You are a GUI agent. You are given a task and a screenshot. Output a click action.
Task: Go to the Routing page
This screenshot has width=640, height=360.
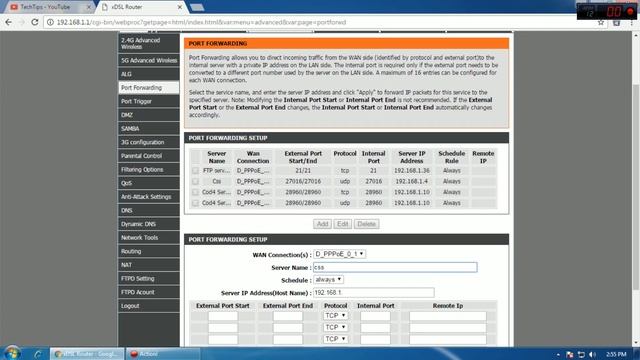point(149,251)
